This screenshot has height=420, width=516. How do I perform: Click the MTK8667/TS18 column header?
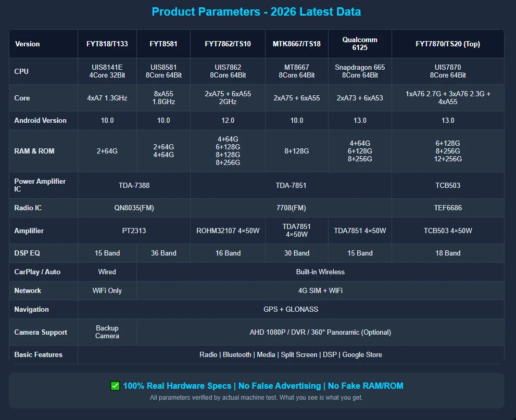297,44
